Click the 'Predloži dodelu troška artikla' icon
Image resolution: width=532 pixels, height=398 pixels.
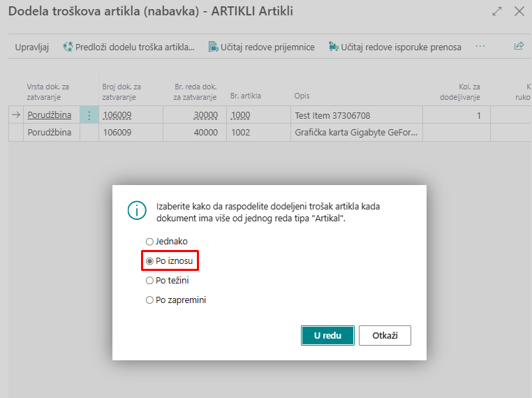pos(68,47)
